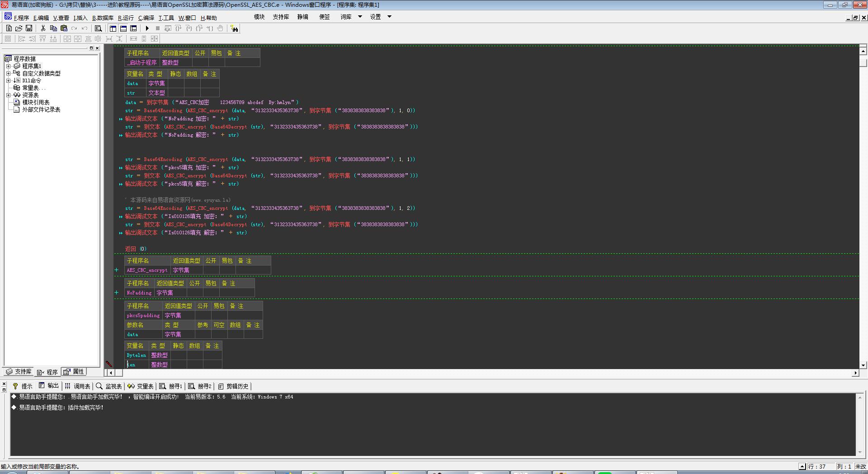
Task: Open the F.程序 menu
Action: pyautogui.click(x=21, y=18)
